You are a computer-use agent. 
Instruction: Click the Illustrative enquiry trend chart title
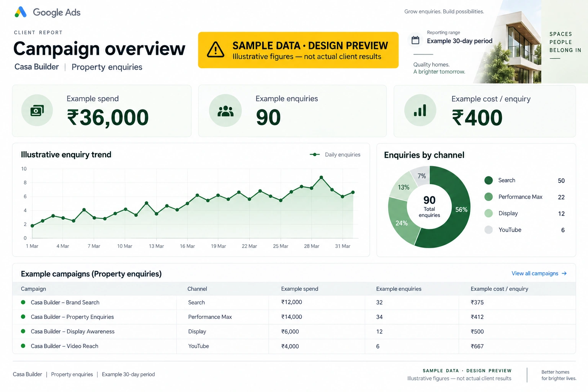click(x=66, y=155)
